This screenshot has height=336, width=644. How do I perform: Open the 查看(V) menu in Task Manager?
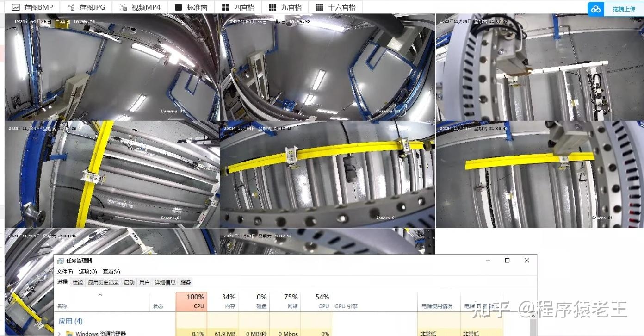(111, 272)
